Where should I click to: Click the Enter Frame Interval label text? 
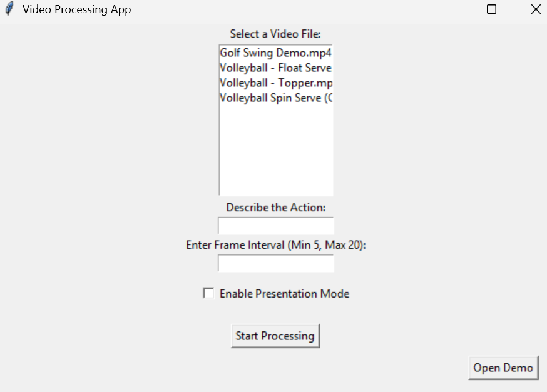click(275, 245)
